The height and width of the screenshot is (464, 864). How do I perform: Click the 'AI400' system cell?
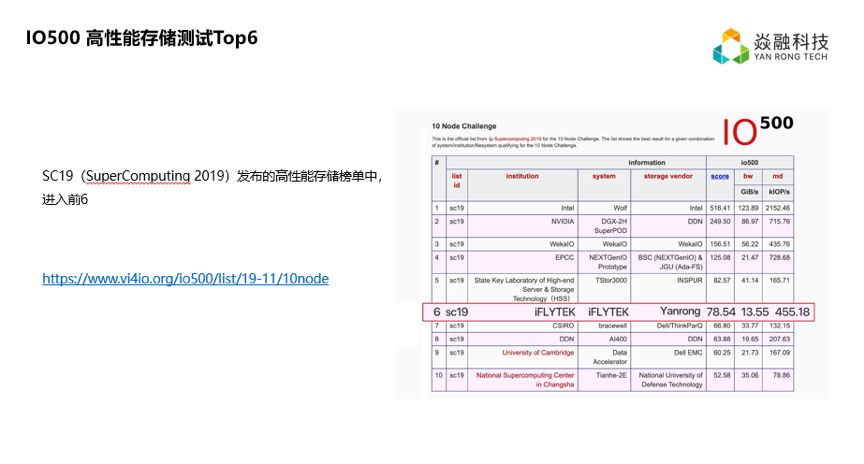618,339
